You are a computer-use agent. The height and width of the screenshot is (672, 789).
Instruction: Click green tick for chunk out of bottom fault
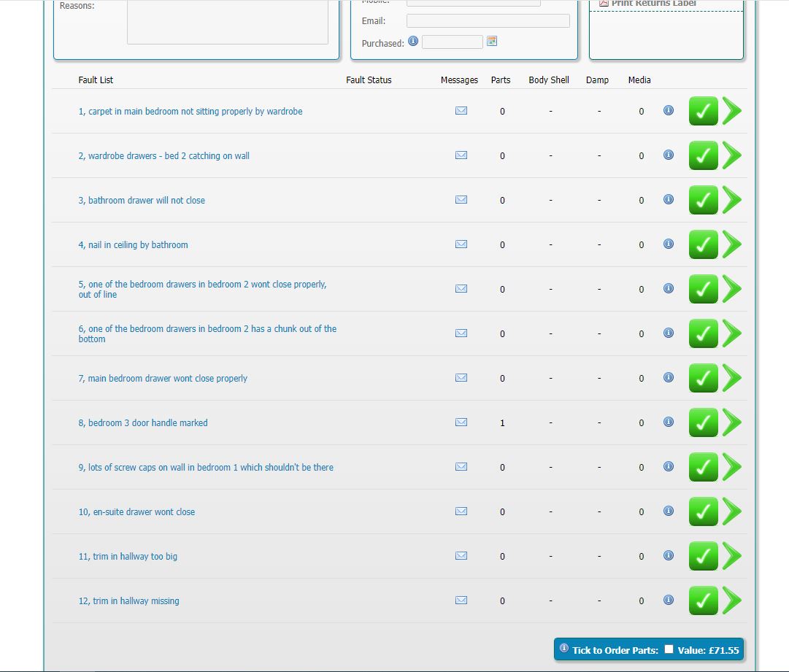coord(703,333)
